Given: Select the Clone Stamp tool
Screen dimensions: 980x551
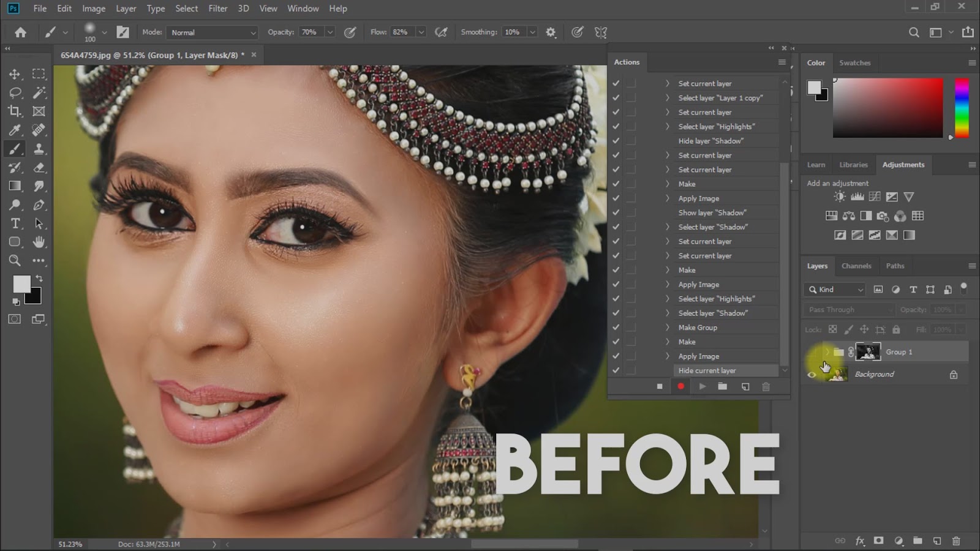Looking at the screenshot, I should 39,149.
